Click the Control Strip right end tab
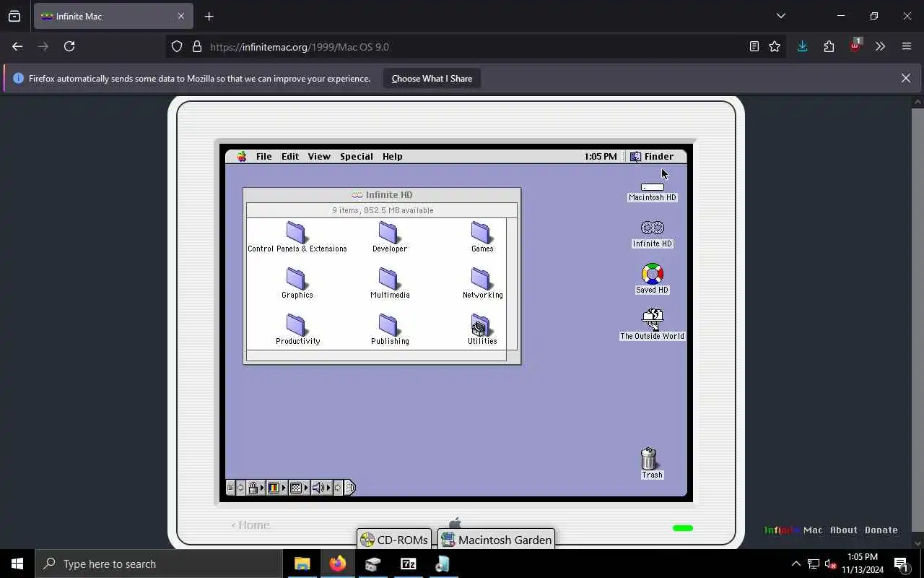 [x=350, y=488]
